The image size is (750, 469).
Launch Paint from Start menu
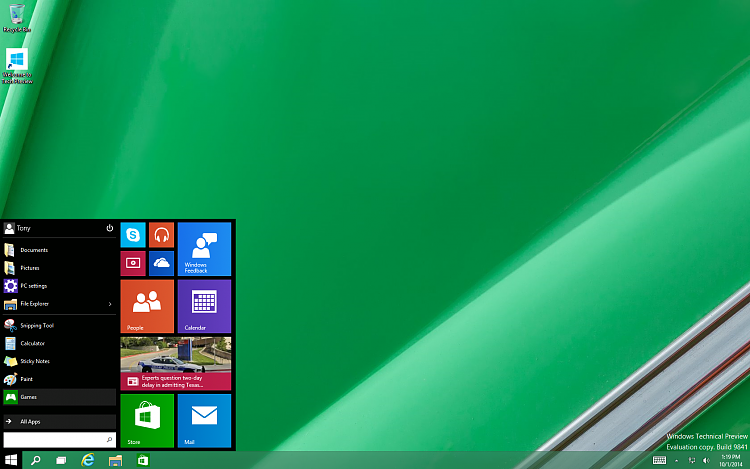point(59,379)
